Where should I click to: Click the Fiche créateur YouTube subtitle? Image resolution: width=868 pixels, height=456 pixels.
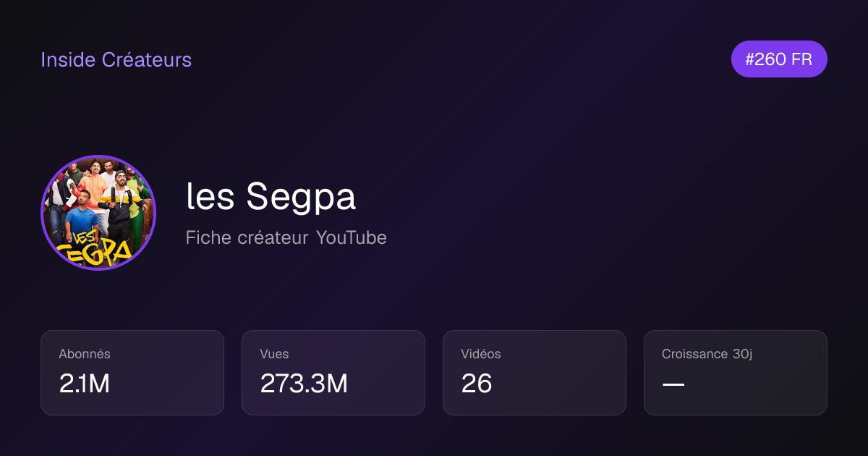tap(286, 237)
